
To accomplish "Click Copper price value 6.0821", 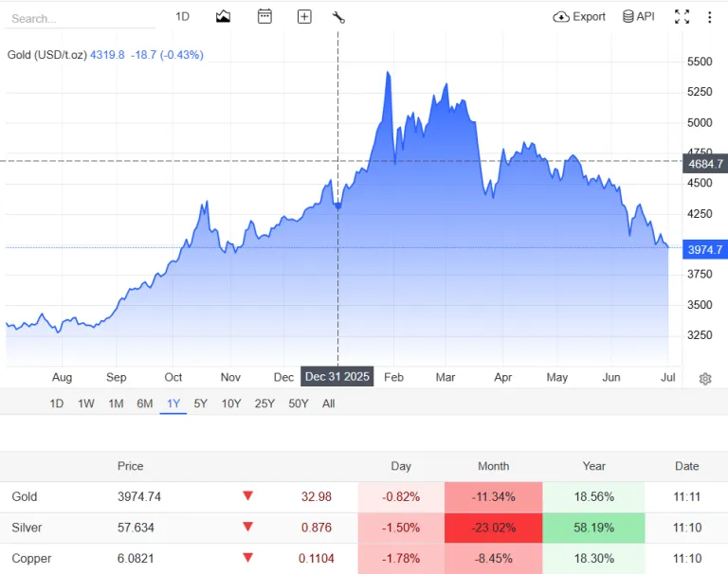I will pos(136,558).
